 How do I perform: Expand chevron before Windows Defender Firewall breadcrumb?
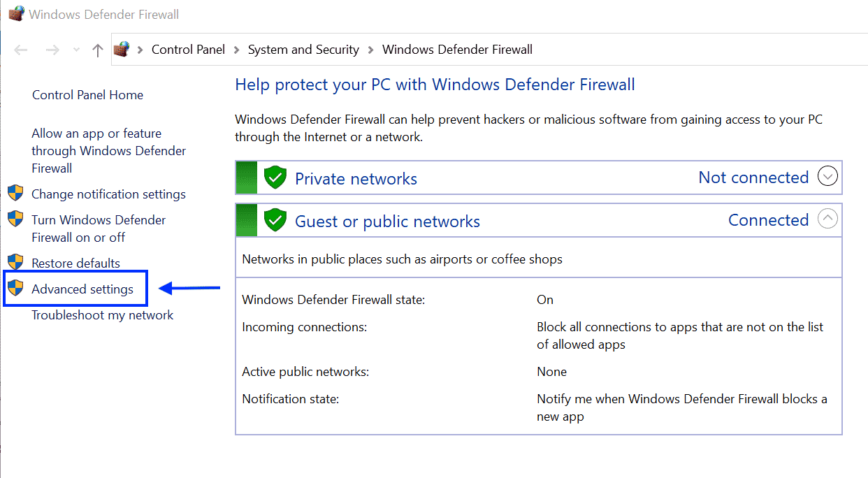tap(371, 50)
